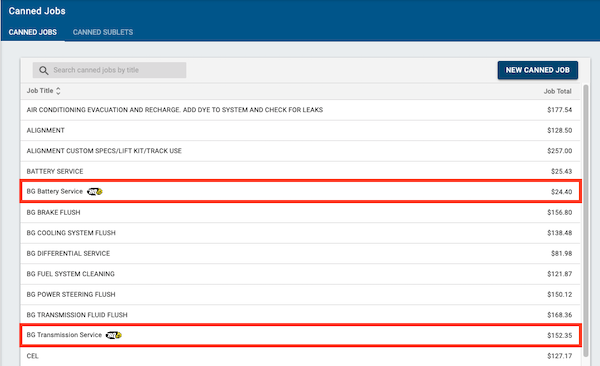Click the $150.12 job total

tap(559, 294)
